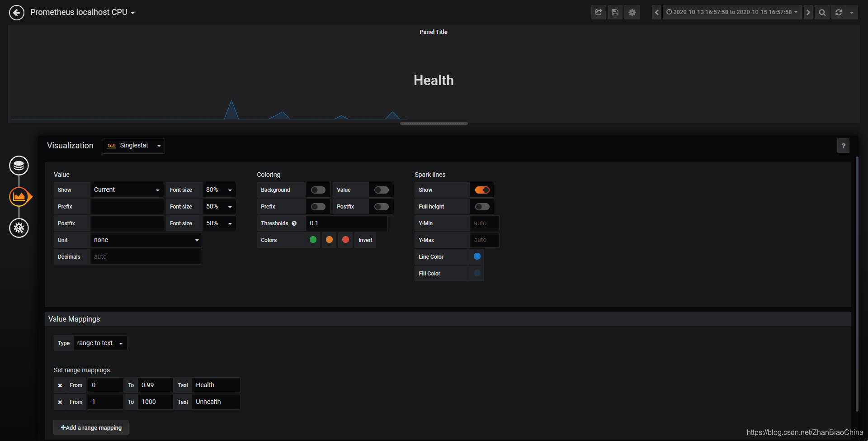
Task: Zoom out the time range
Action: point(822,12)
